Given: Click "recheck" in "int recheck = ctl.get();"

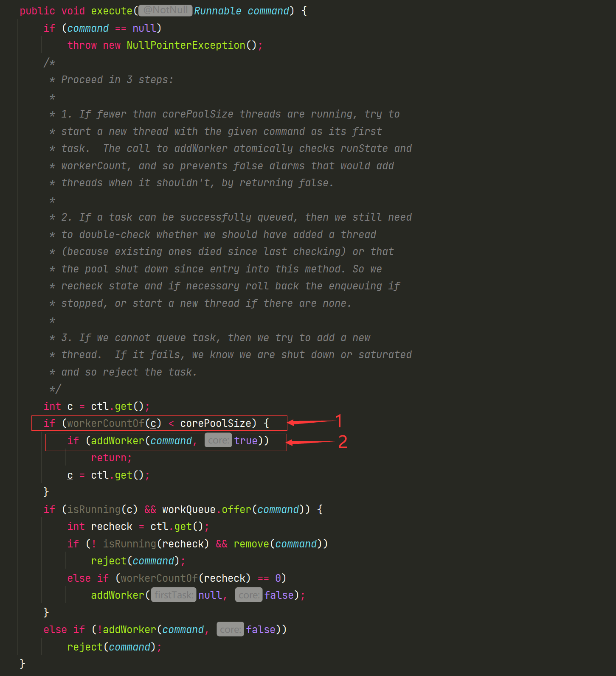Looking at the screenshot, I should pyautogui.click(x=112, y=527).
